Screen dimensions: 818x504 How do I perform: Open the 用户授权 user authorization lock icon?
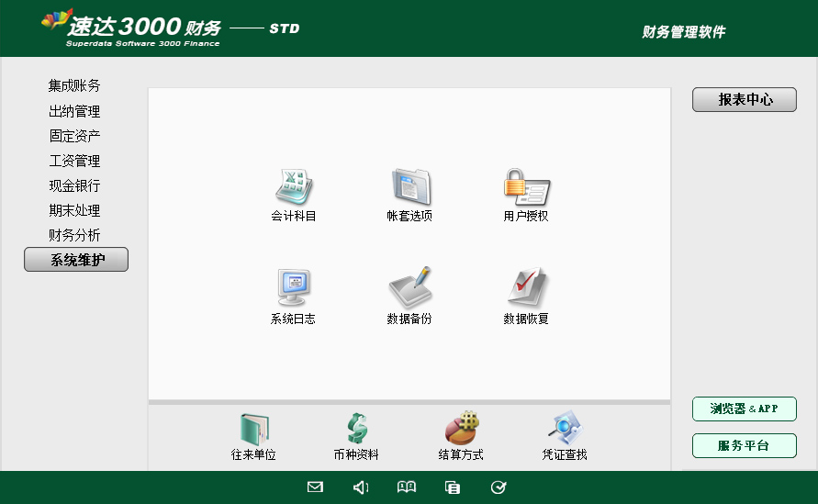527,186
